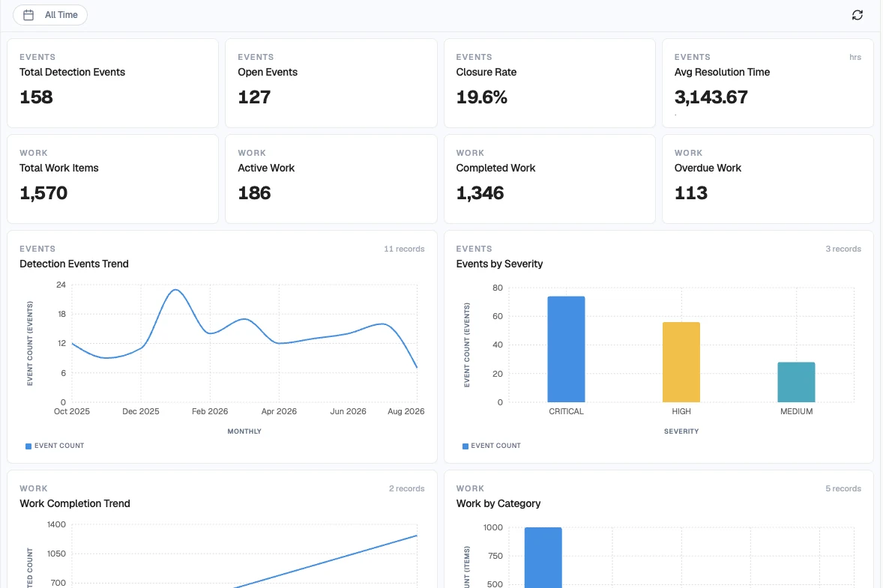Click the SEVERITY axis caption
The image size is (883, 588).
tap(681, 431)
